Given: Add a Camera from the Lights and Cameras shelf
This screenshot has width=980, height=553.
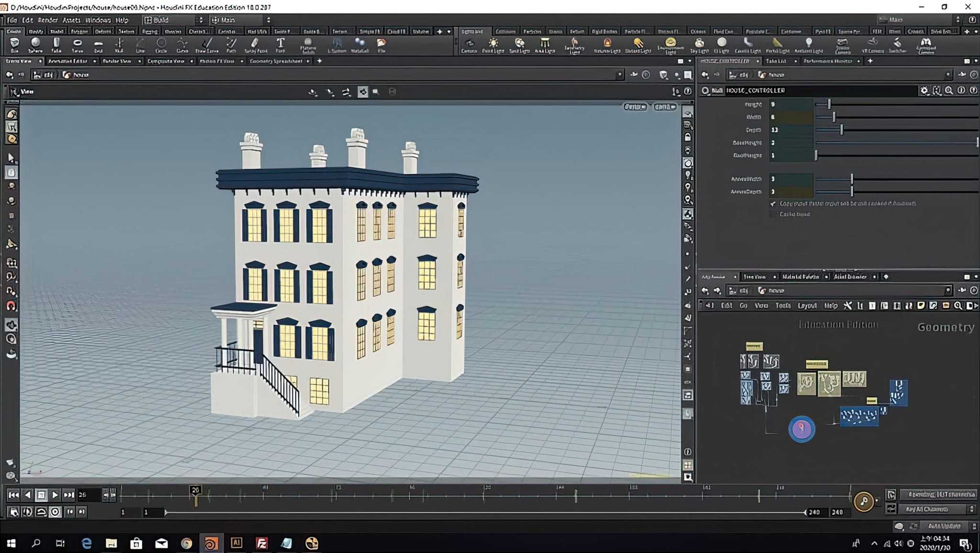Looking at the screenshot, I should [x=469, y=44].
